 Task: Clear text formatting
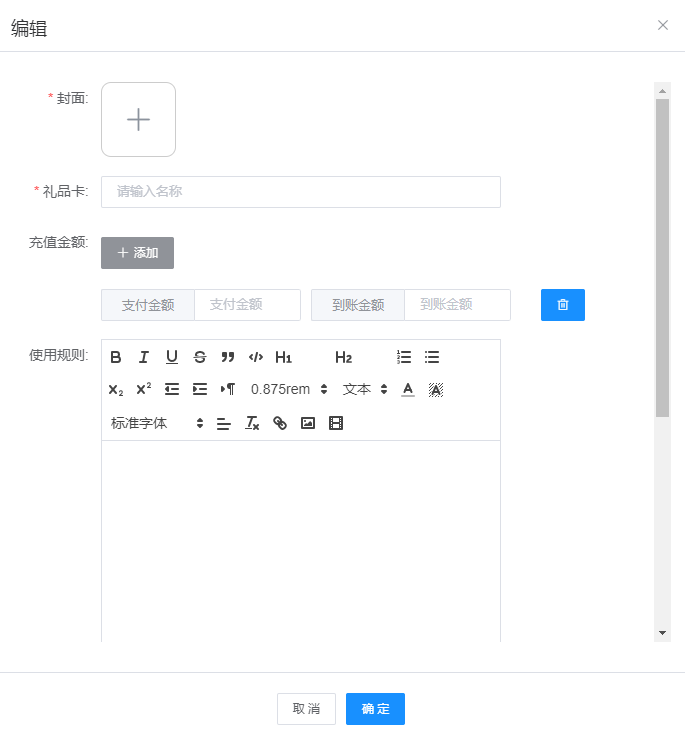252,423
